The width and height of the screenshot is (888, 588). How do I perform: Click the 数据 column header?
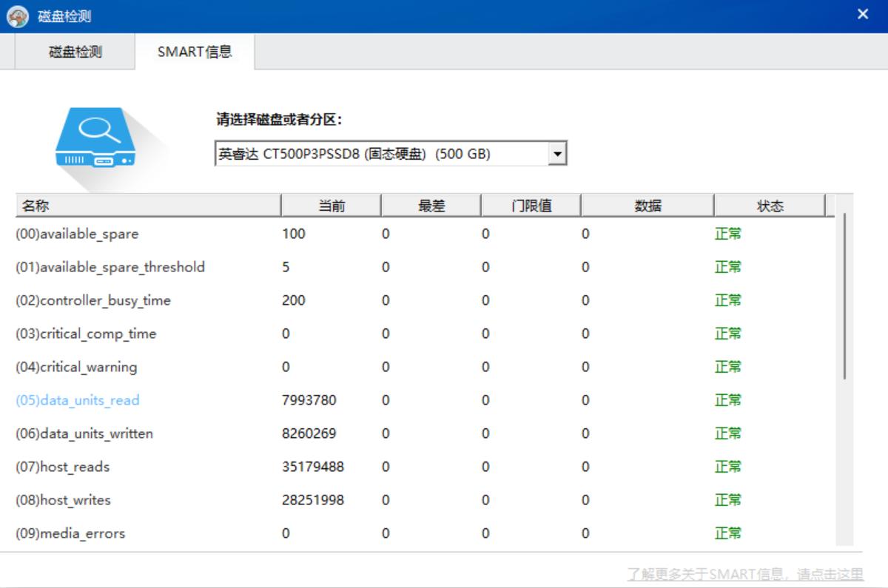(647, 206)
